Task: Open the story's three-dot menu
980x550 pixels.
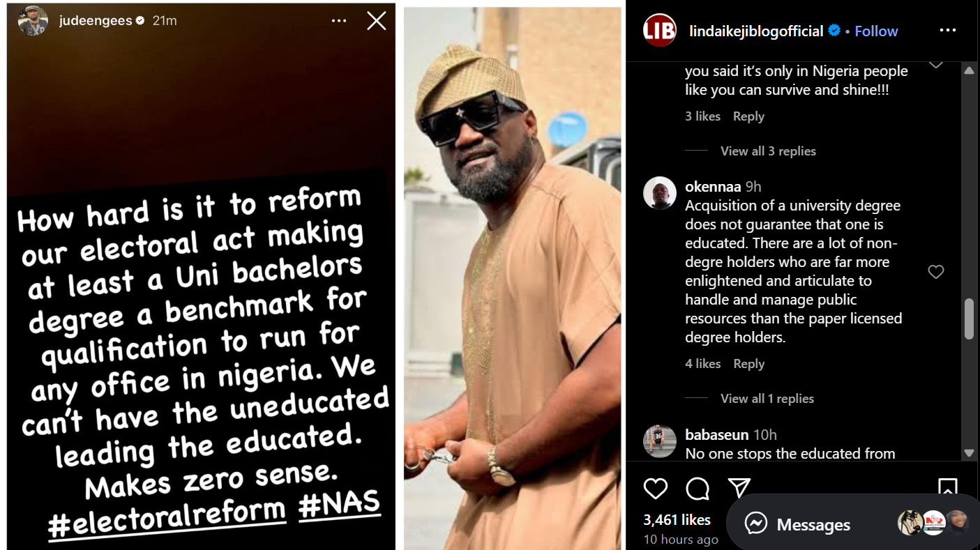Action: [339, 21]
